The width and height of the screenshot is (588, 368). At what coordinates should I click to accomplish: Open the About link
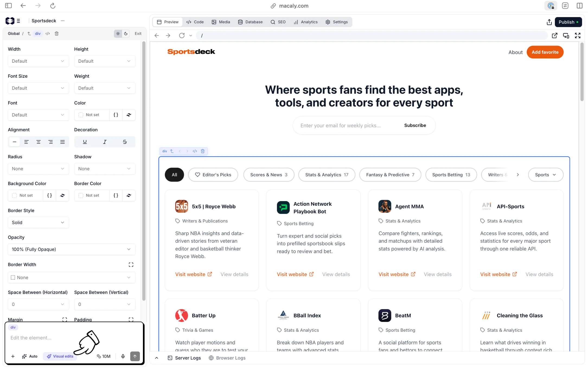point(515,52)
